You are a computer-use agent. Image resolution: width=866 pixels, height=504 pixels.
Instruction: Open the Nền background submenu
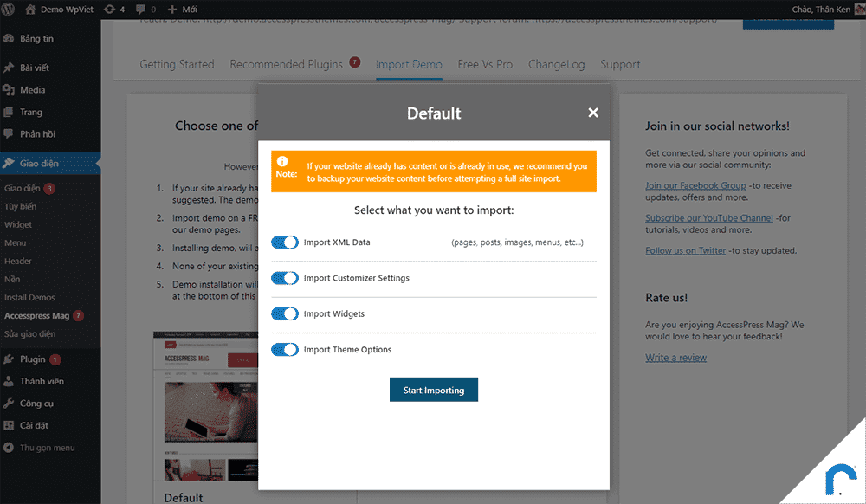12,279
